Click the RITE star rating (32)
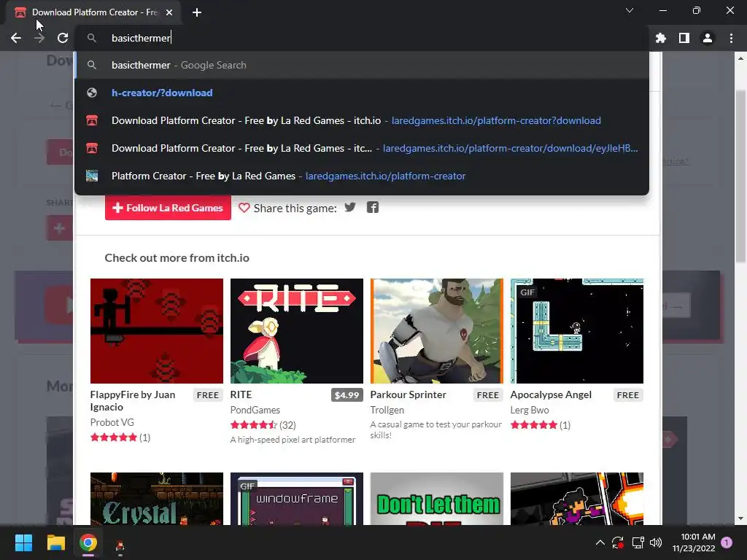 click(x=263, y=425)
